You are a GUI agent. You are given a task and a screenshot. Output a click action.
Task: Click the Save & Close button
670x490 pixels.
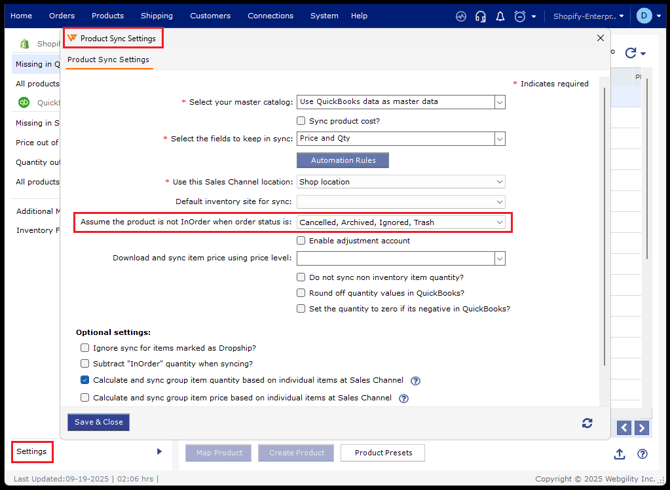click(99, 422)
